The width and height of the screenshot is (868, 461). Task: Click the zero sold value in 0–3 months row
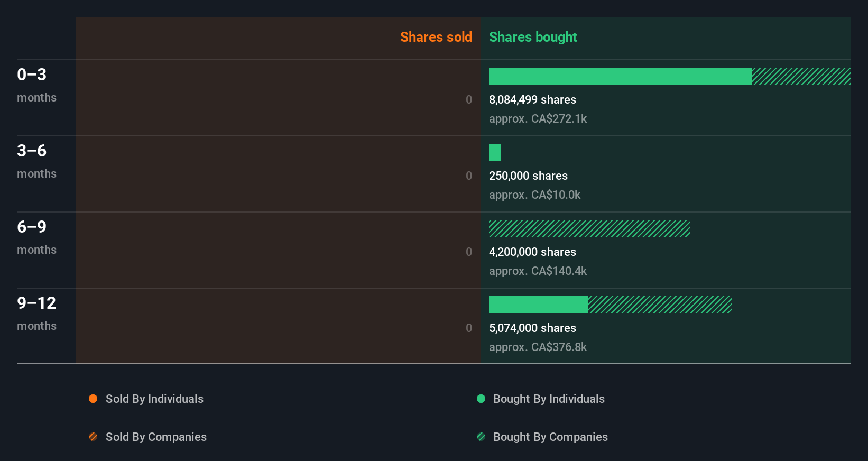point(469,100)
